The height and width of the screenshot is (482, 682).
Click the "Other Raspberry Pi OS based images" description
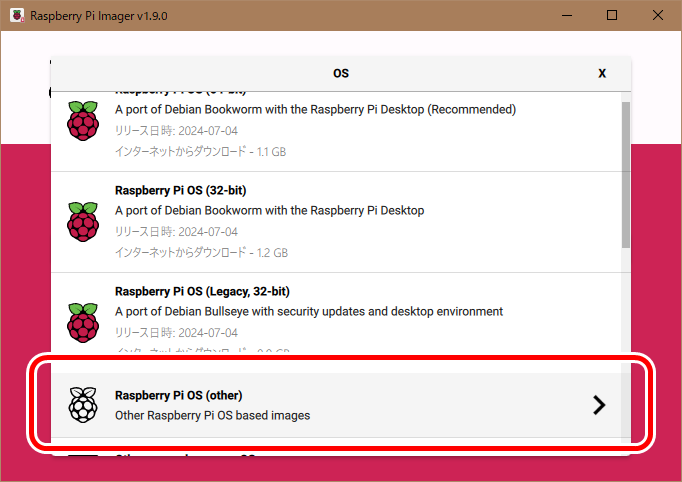coord(212,415)
